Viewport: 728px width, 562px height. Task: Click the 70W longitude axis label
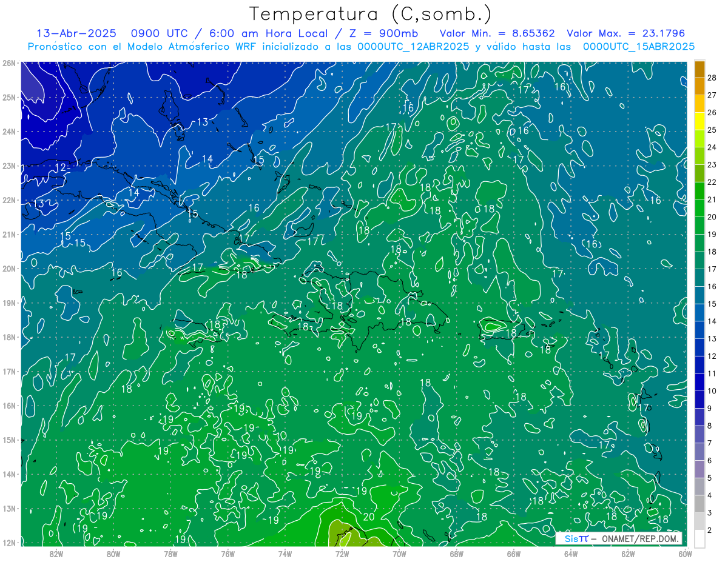[x=399, y=553]
